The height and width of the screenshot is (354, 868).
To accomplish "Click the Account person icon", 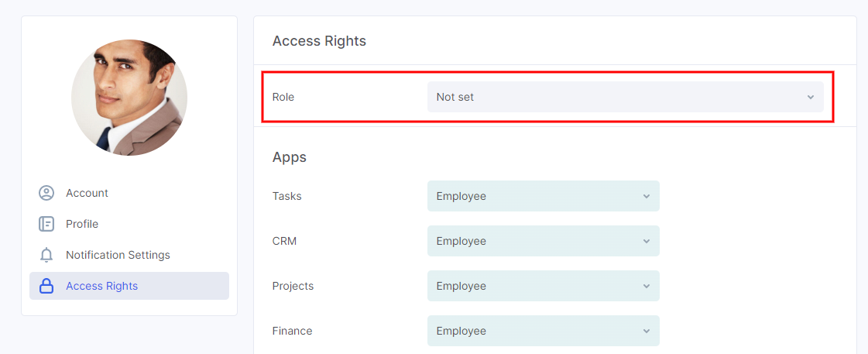I will pos(46,193).
